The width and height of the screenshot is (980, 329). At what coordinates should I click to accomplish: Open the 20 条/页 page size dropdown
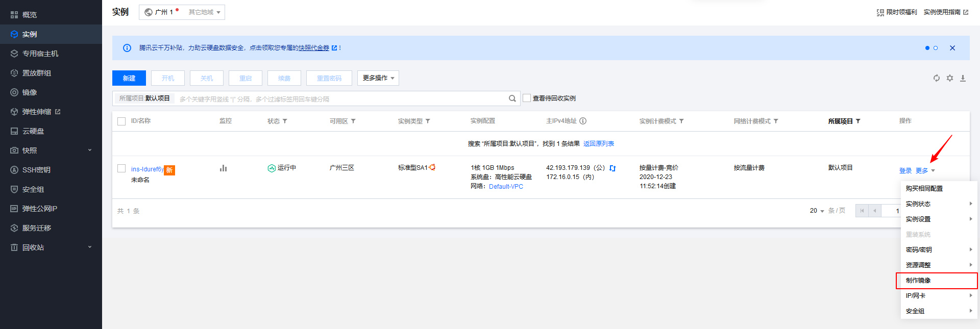tap(817, 211)
